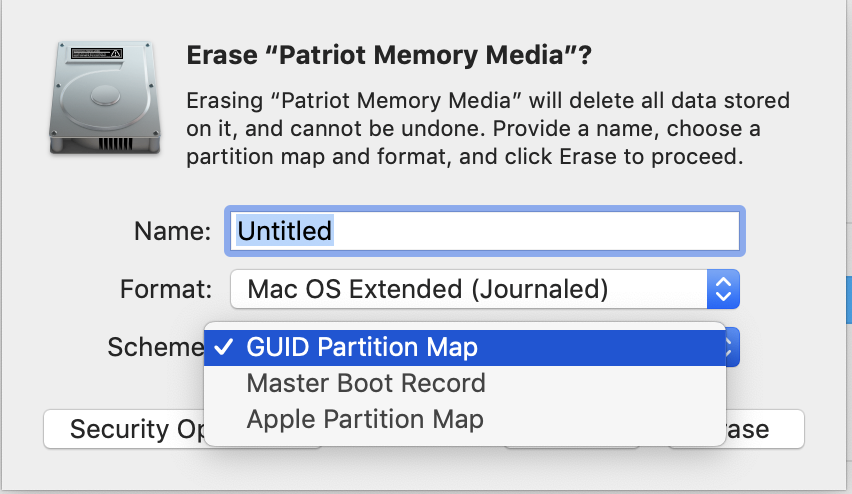852x494 pixels.
Task: Click inside the Name text field
Action: [485, 231]
